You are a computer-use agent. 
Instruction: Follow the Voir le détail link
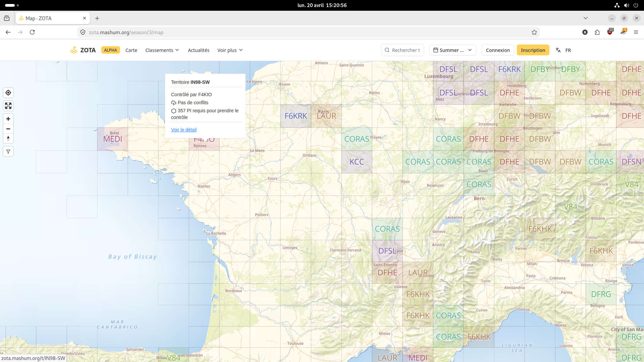click(184, 130)
